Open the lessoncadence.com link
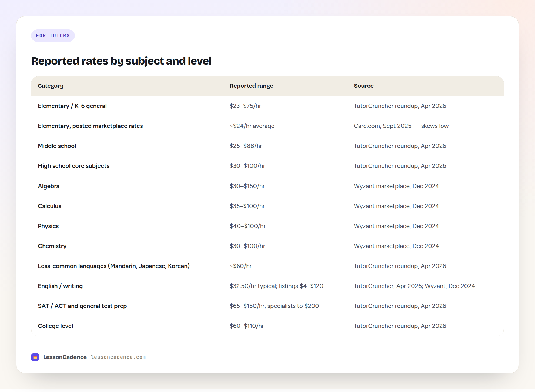The width and height of the screenshot is (535, 392). 118,357
